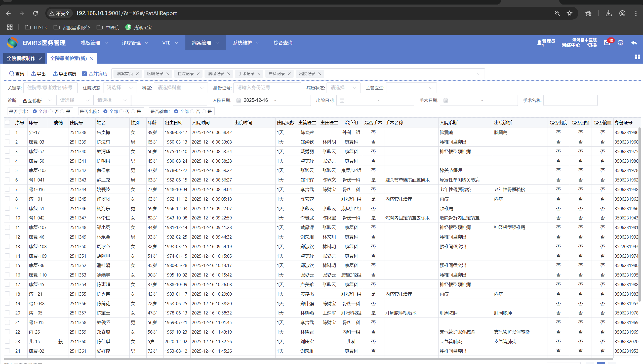Switch to the 全院模板制作 tab
643x364 pixels.
pos(21,58)
